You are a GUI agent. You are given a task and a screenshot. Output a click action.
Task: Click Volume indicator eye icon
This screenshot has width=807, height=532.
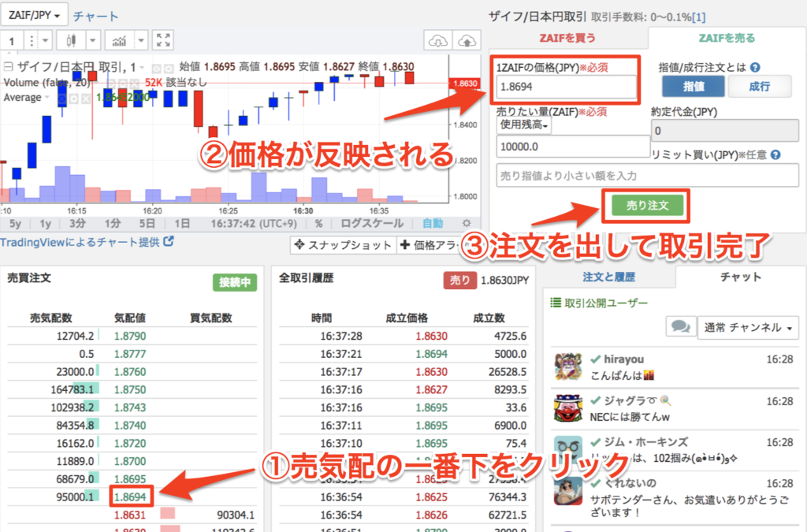(110, 83)
